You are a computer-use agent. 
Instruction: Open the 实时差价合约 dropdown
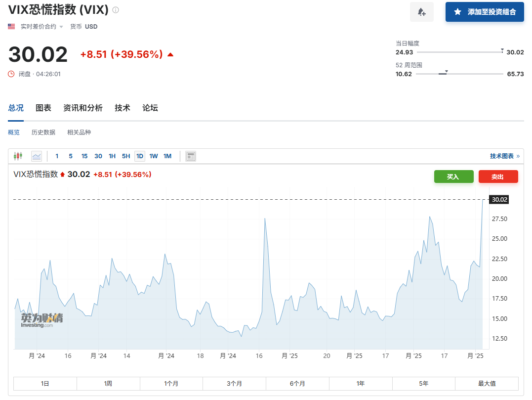(42, 27)
